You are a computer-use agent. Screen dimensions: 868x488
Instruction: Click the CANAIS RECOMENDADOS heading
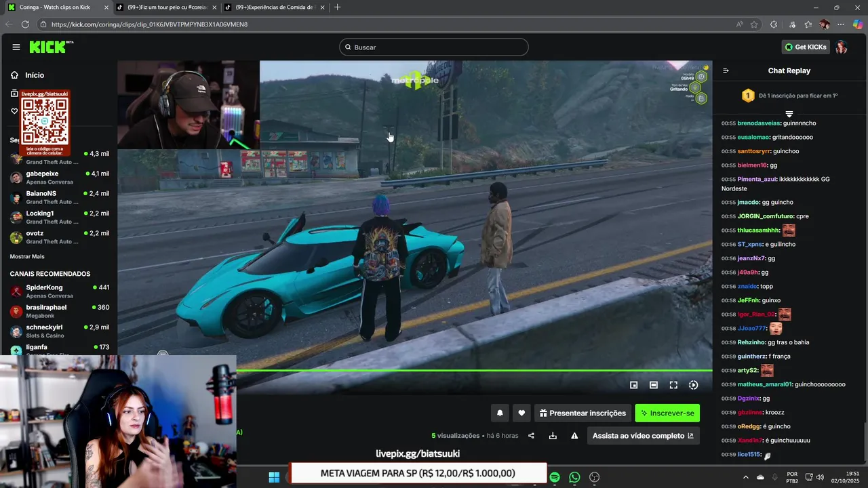[x=50, y=274]
